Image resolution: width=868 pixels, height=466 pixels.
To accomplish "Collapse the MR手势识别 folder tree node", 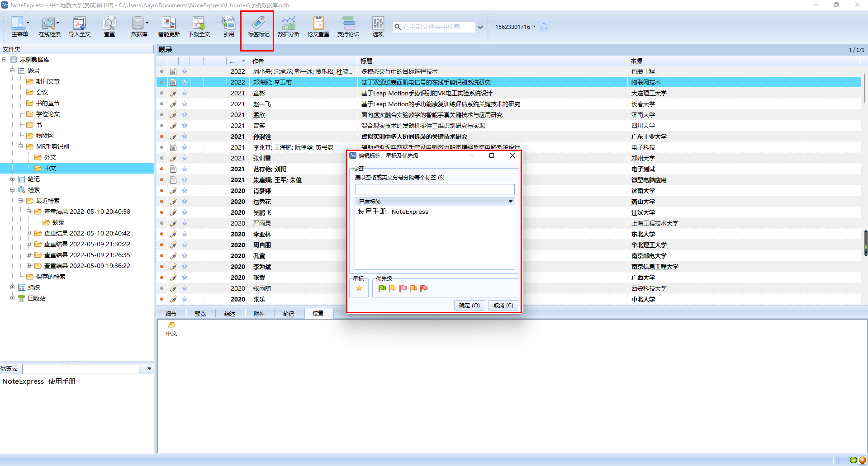I will coord(21,146).
